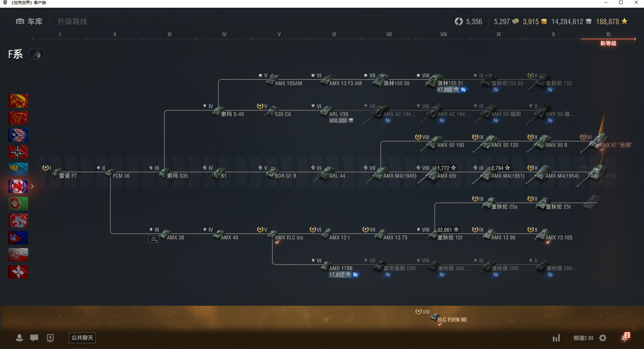The height and width of the screenshot is (349, 644).
Task: Open the notifications bell with 3 badge
Action: [x=625, y=337]
